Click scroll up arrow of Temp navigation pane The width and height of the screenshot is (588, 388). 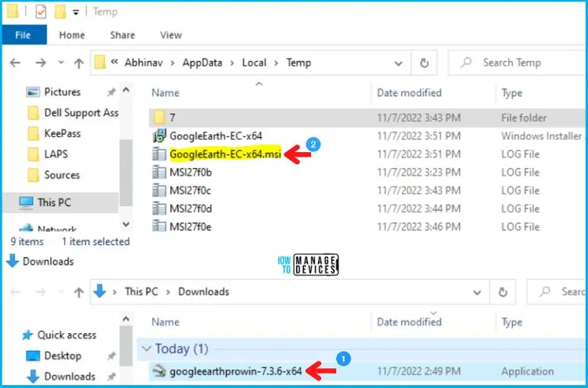(126, 90)
